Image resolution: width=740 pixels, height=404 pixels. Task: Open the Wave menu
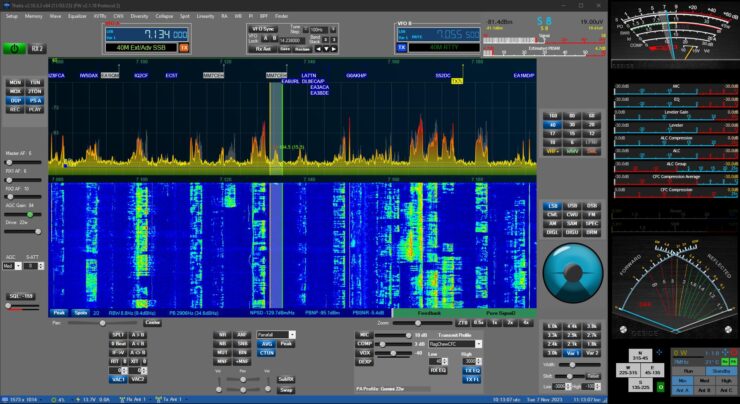point(55,16)
